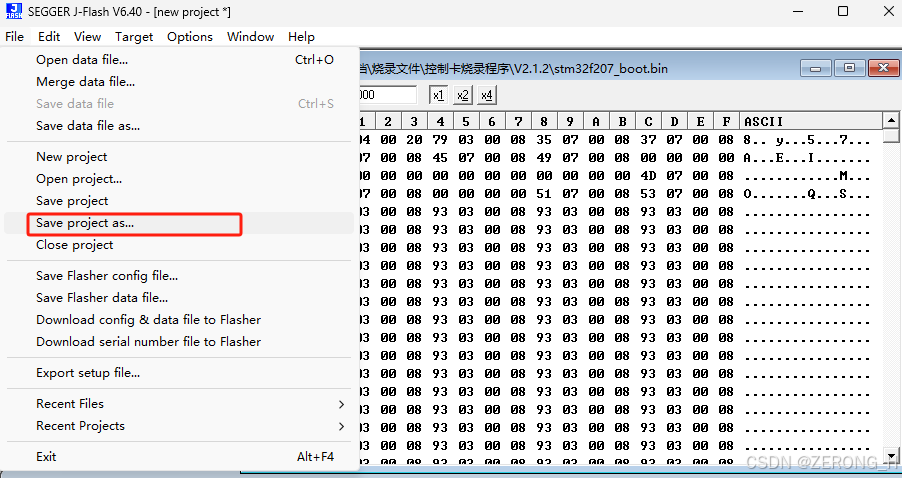Image resolution: width=902 pixels, height=478 pixels.
Task: Select hex byte 45 in second row
Action: (x=440, y=158)
